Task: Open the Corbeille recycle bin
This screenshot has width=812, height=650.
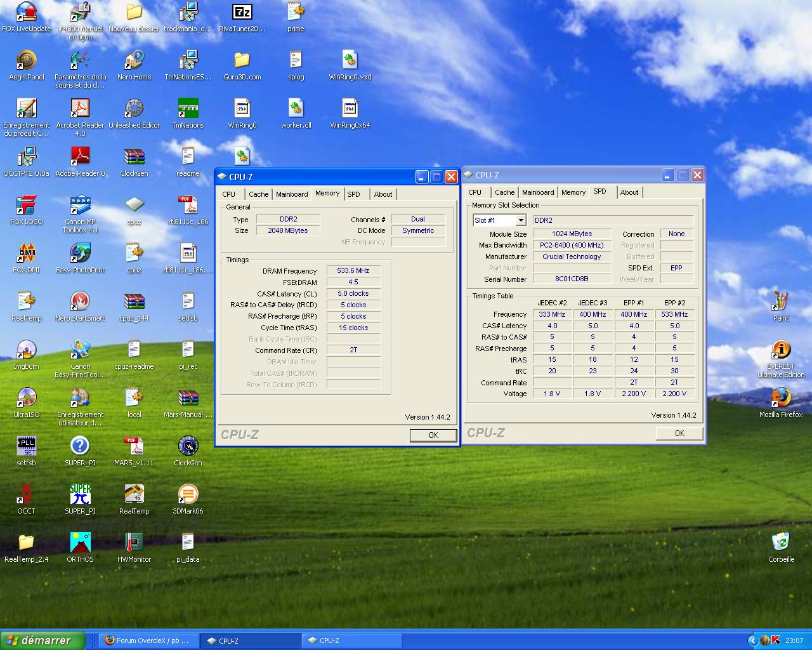Action: pyautogui.click(x=781, y=547)
